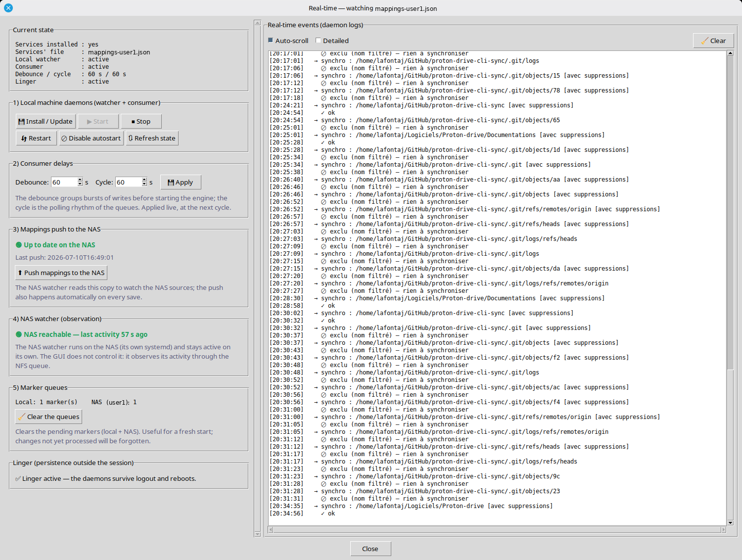The width and height of the screenshot is (742, 560).
Task: Click 'mappings-user1.json' in Current state
Action: 119,52
